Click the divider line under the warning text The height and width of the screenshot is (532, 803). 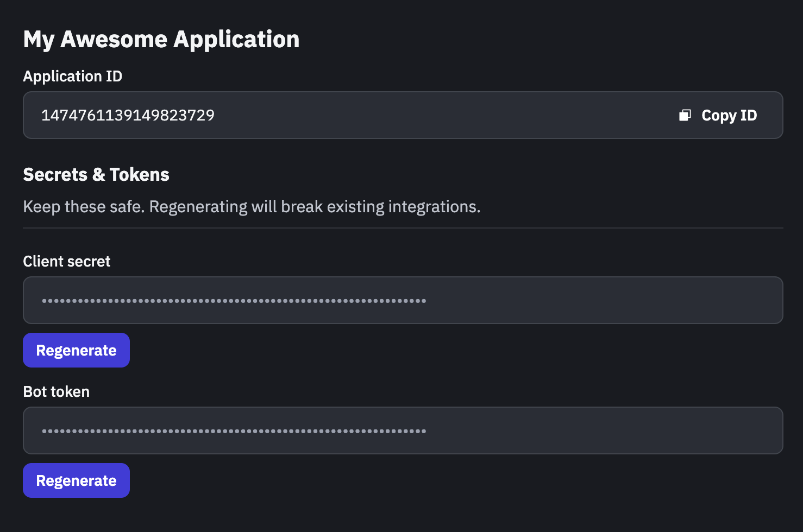(403, 228)
